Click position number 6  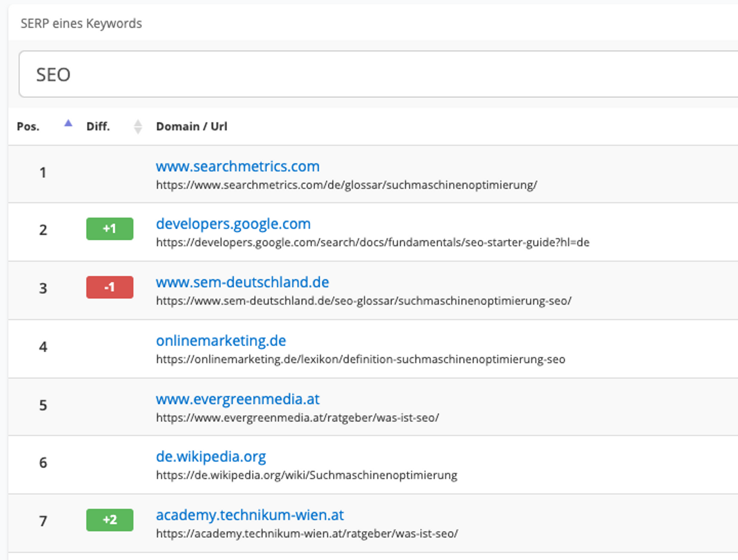click(43, 463)
